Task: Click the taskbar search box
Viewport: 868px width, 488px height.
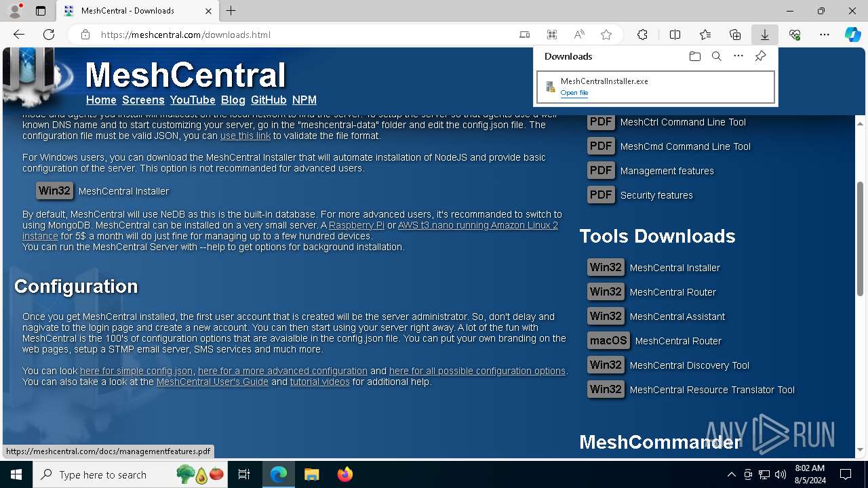Action: coord(131,474)
